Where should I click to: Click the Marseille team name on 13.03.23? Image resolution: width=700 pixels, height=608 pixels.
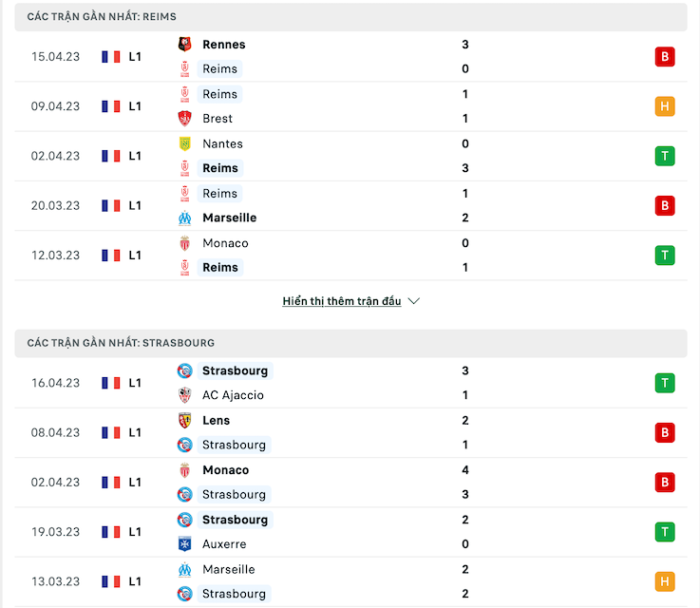[x=229, y=570]
